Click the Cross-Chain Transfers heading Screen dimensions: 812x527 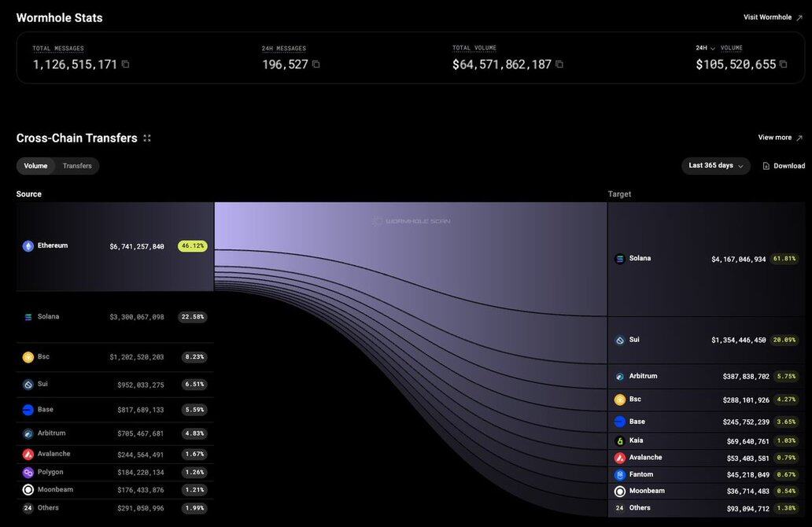76,138
